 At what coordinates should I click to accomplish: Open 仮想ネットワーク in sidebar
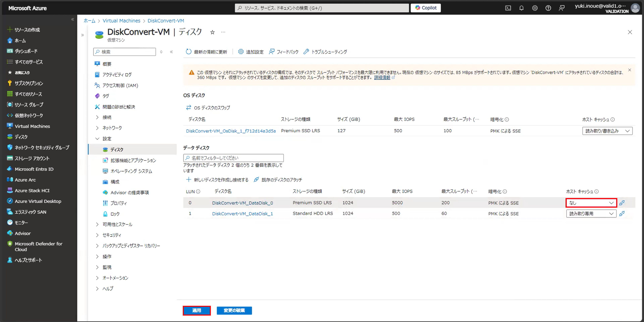click(25, 115)
